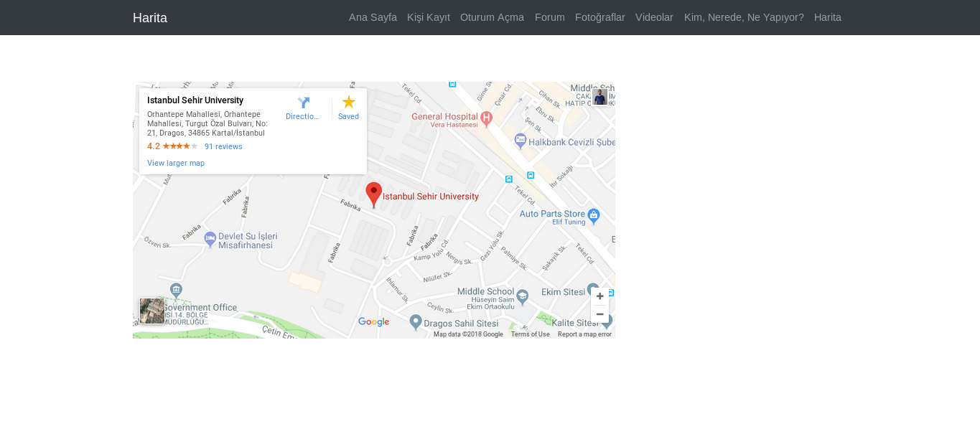
Task: Click the Directions arrow icon
Action: (x=303, y=103)
